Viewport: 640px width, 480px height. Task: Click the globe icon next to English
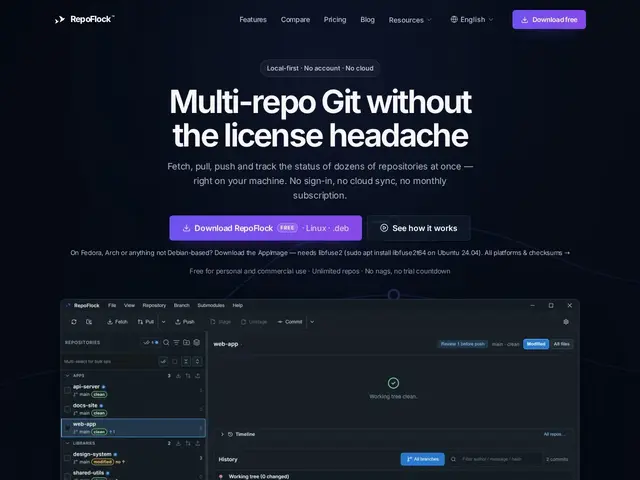click(454, 19)
